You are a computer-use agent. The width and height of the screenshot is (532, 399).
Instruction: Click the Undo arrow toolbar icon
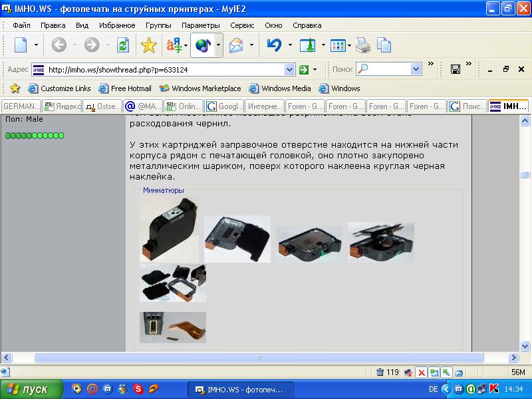(273, 45)
